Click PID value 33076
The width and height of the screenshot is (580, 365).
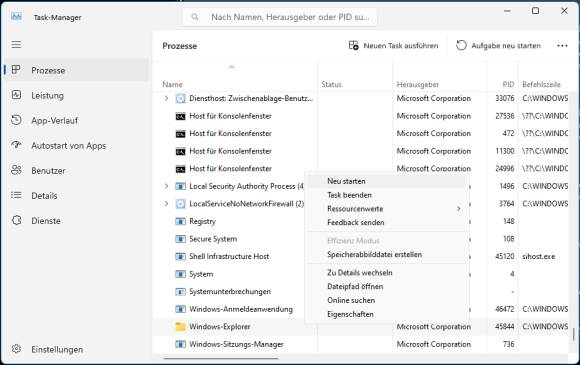[x=505, y=98]
